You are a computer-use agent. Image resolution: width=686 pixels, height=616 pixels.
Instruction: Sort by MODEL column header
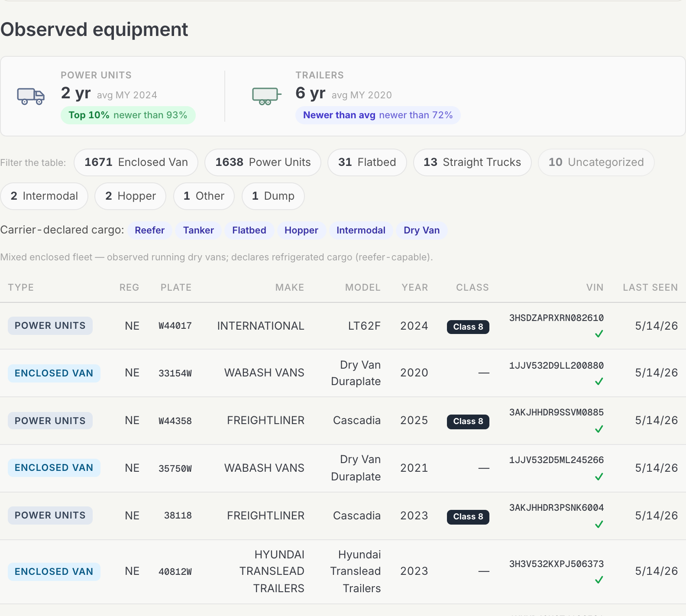click(x=362, y=288)
